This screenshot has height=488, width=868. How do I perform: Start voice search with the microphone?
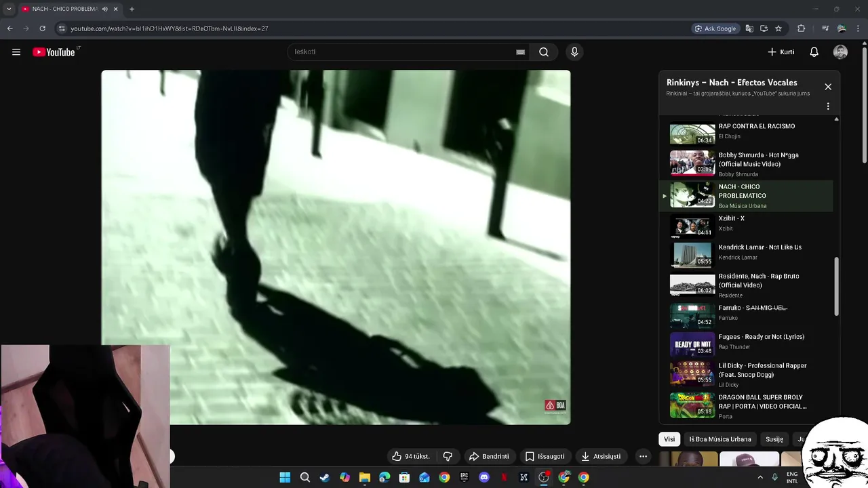click(x=574, y=52)
